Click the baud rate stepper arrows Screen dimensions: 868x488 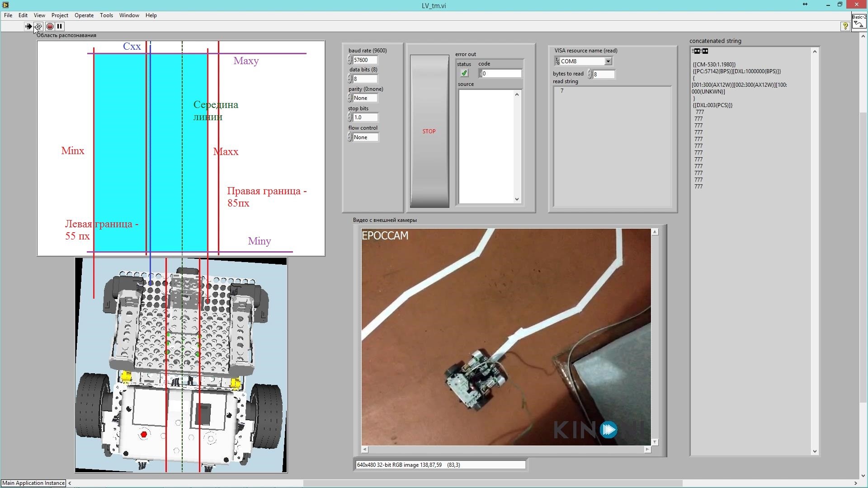click(x=349, y=60)
